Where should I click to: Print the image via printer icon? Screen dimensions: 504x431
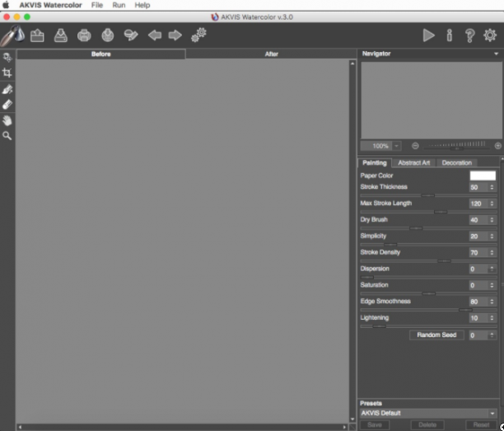[84, 35]
